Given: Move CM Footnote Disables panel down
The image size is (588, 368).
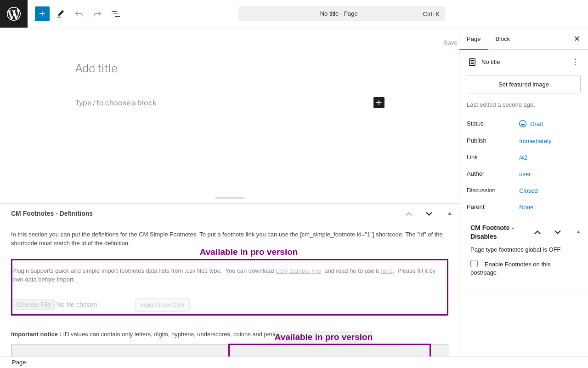Looking at the screenshot, I should pos(558,232).
